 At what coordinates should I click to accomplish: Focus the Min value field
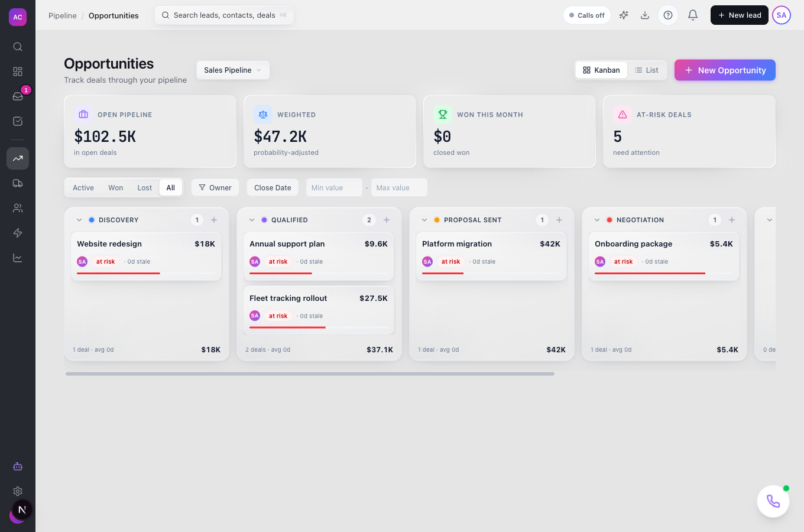(334, 188)
